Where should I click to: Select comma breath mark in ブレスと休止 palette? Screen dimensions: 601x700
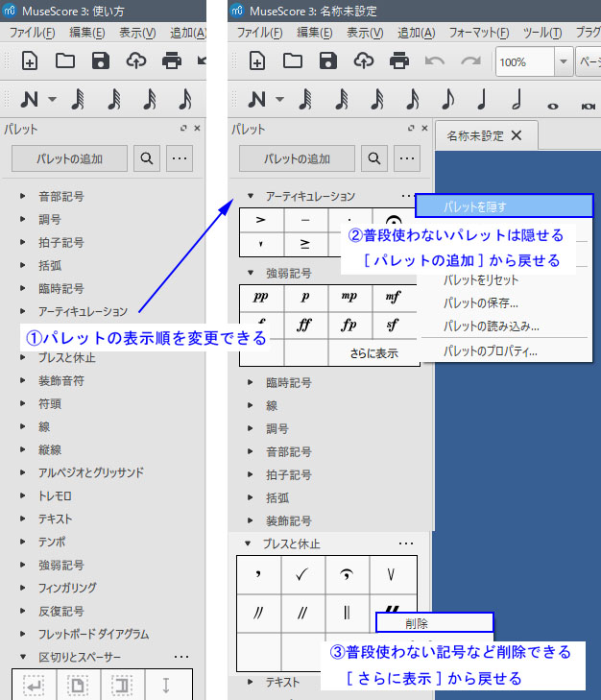[x=258, y=574]
